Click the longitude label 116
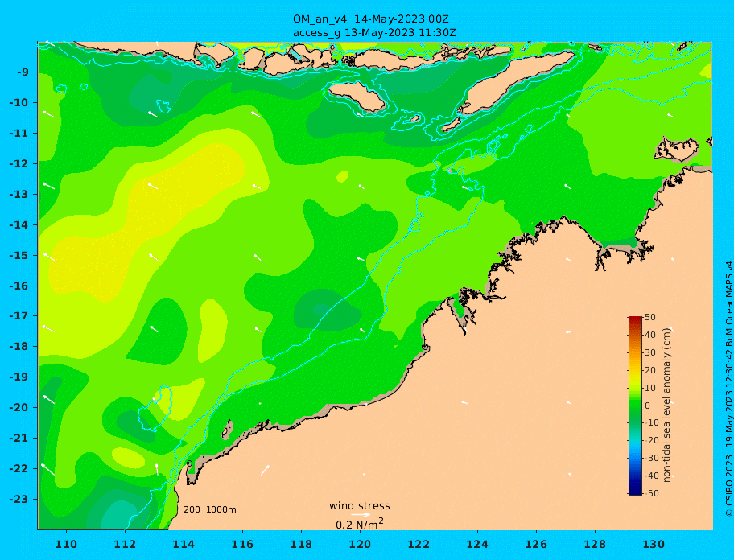 click(242, 545)
